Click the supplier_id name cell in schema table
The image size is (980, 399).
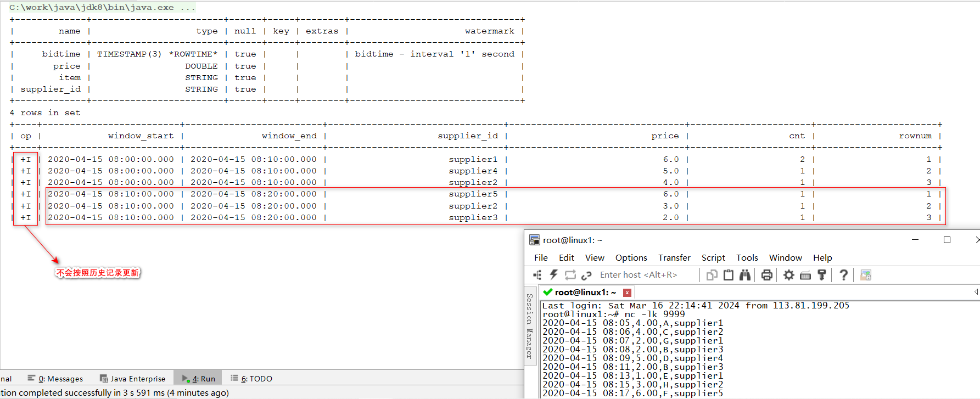click(51, 89)
